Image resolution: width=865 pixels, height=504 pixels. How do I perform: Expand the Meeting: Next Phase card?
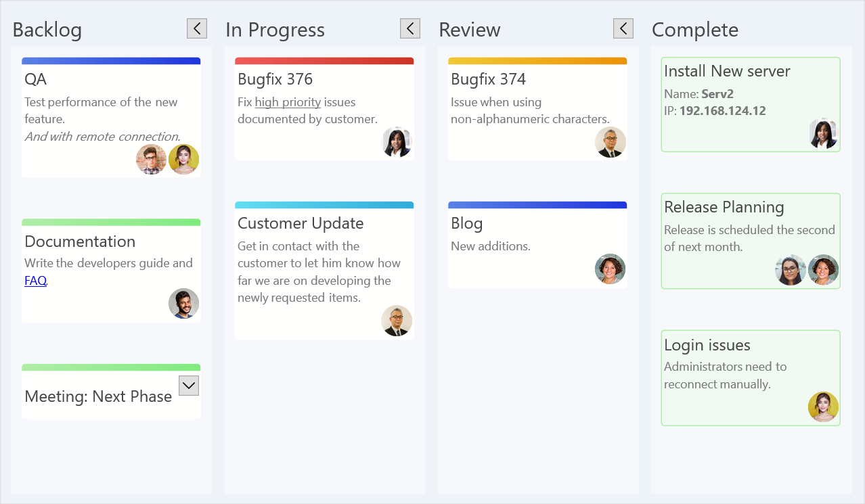pyautogui.click(x=188, y=384)
